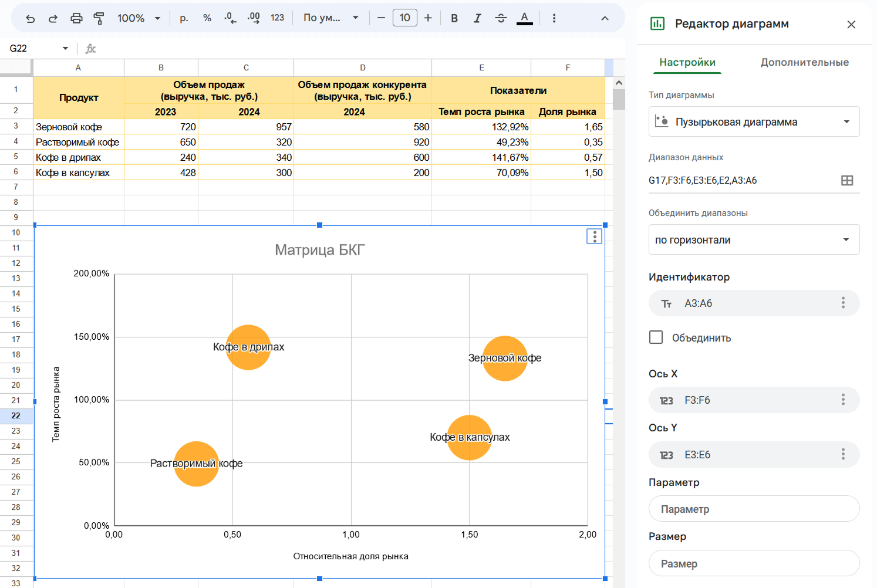Open the text color picker
This screenshot has width=877, height=588.
[x=525, y=18]
